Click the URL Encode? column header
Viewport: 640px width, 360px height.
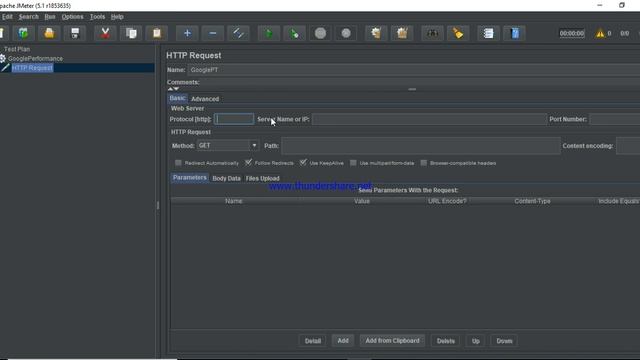coord(447,201)
